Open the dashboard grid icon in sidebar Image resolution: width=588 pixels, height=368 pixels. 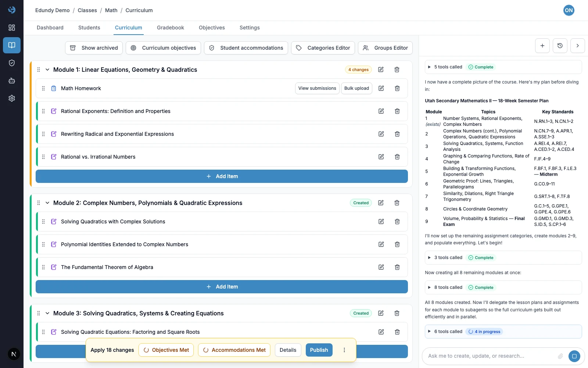12,28
